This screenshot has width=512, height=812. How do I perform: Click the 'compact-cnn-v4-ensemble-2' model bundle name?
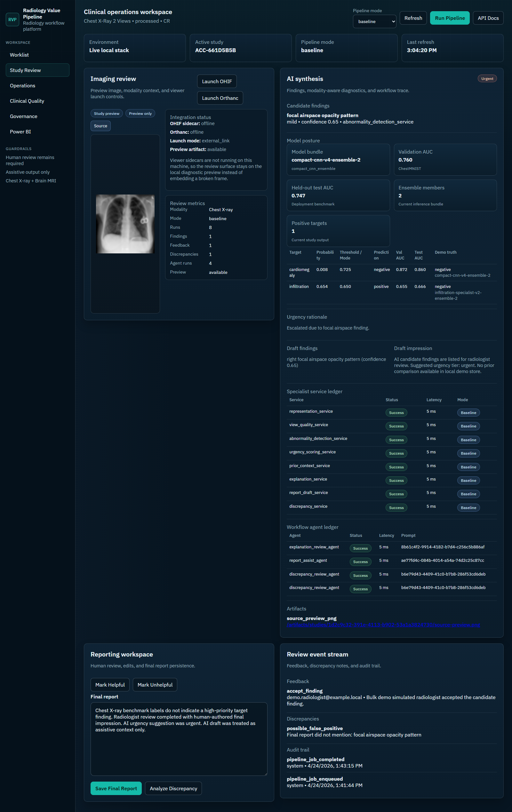(326, 160)
